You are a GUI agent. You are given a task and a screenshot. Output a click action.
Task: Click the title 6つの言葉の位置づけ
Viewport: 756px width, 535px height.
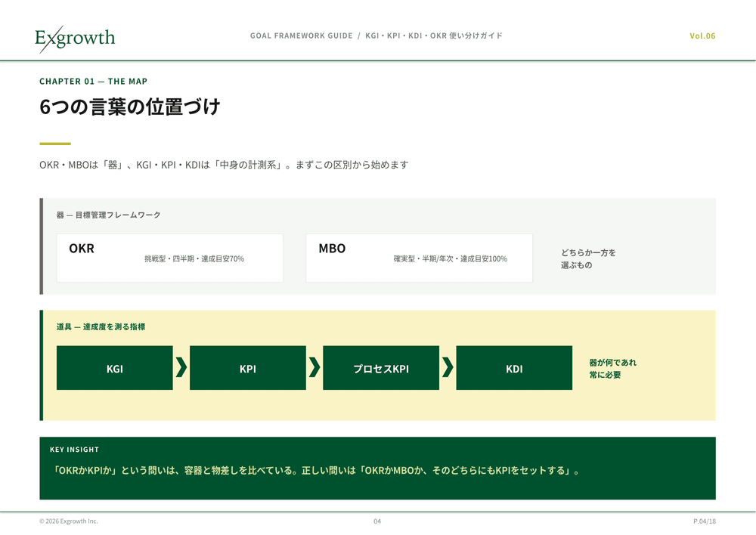[x=130, y=107]
